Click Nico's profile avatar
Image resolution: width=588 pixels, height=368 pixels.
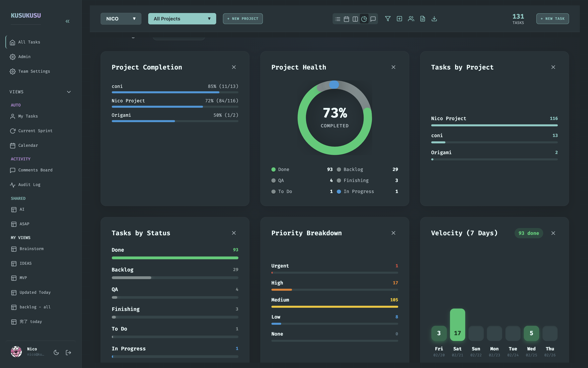[16, 352]
